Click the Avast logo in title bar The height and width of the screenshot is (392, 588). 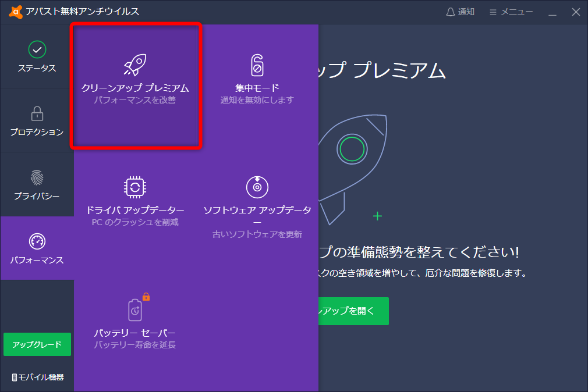15,10
